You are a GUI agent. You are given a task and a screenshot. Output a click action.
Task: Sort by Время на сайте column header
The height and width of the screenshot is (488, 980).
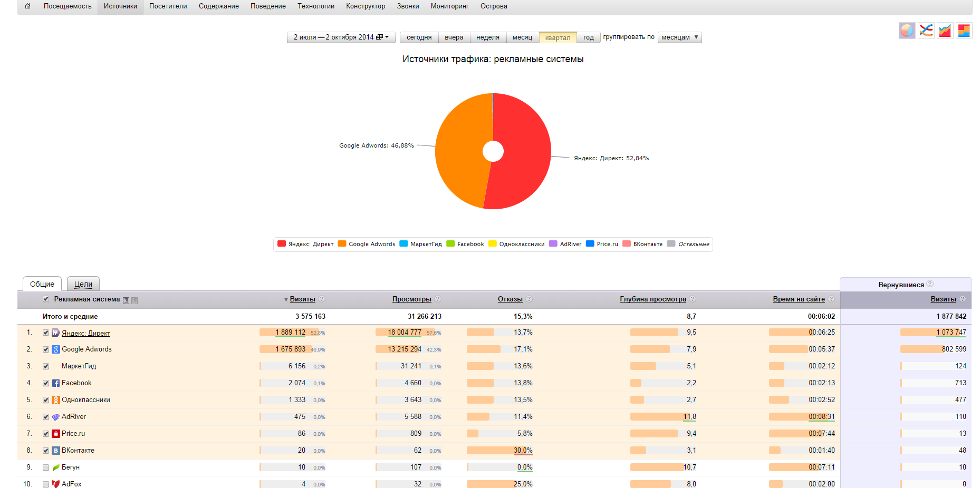pos(799,299)
